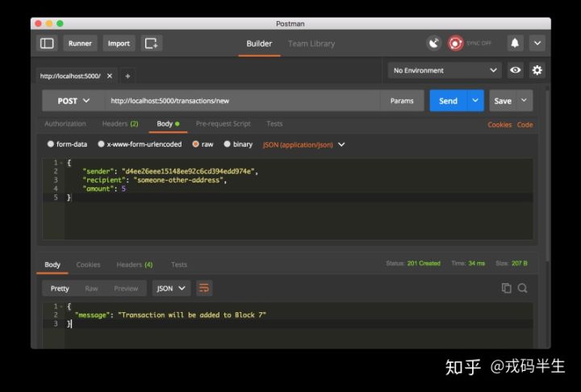Viewport: 581px width, 392px height.
Task: Toggle the sidebar layout icon
Action: (47, 44)
